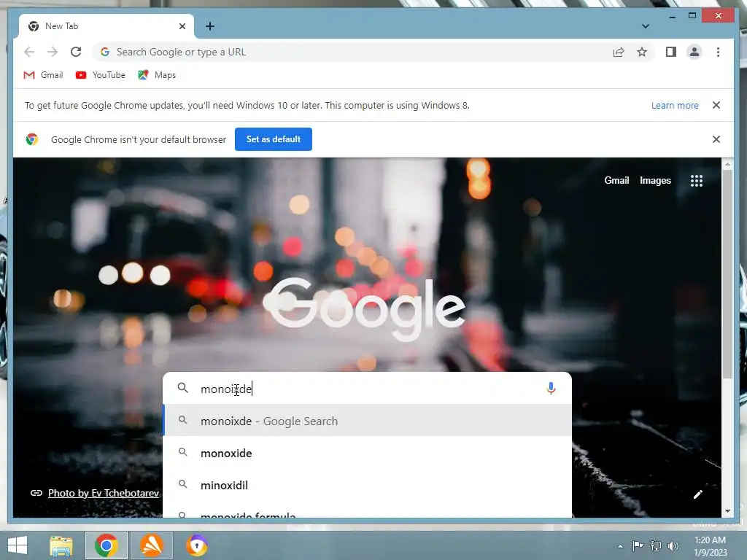This screenshot has width=747, height=560.
Task: Open the Chrome profile avatar icon
Action: [x=694, y=52]
